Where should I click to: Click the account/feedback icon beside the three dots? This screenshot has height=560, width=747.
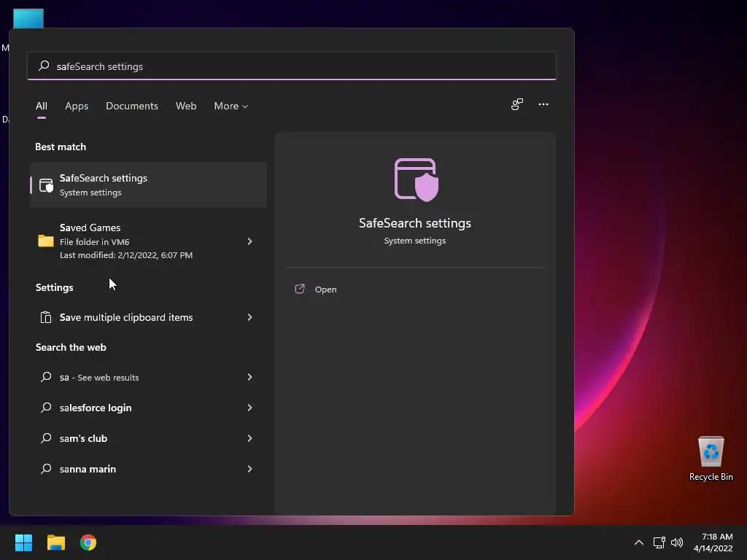[x=517, y=104]
